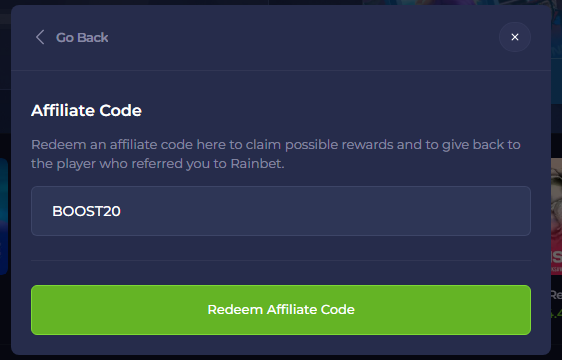This screenshot has width=562, height=360.
Task: Click the colorful banner image above the dialog
Action: (459, 3)
